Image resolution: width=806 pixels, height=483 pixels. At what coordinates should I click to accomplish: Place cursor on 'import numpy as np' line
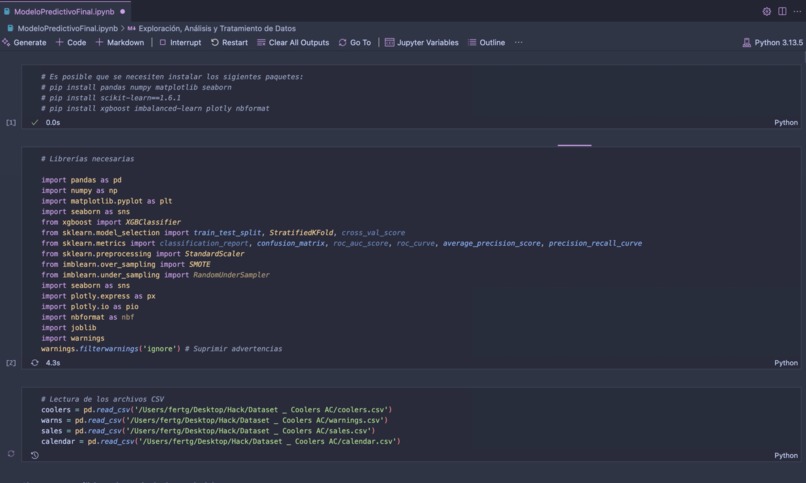pyautogui.click(x=79, y=191)
